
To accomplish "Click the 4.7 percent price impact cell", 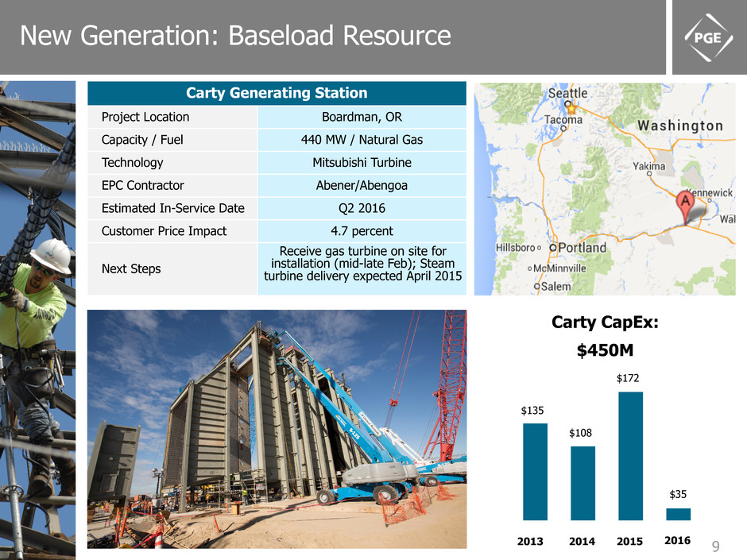I will point(362,231).
